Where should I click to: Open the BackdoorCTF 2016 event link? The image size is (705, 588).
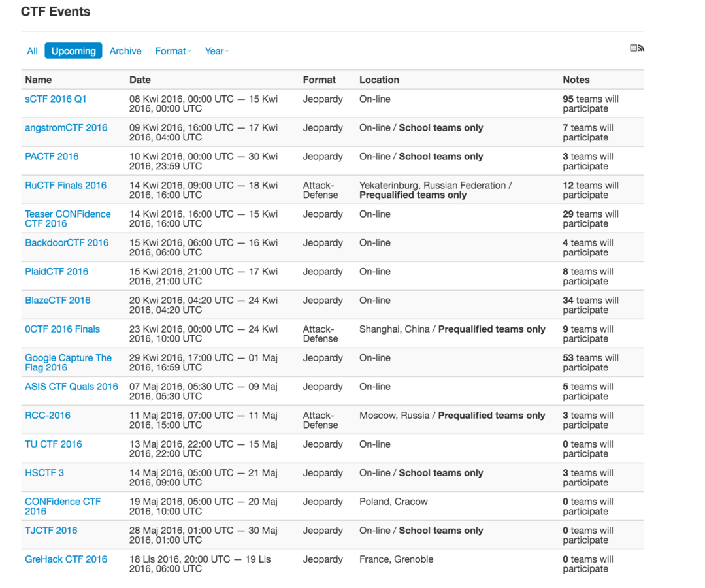(67, 243)
